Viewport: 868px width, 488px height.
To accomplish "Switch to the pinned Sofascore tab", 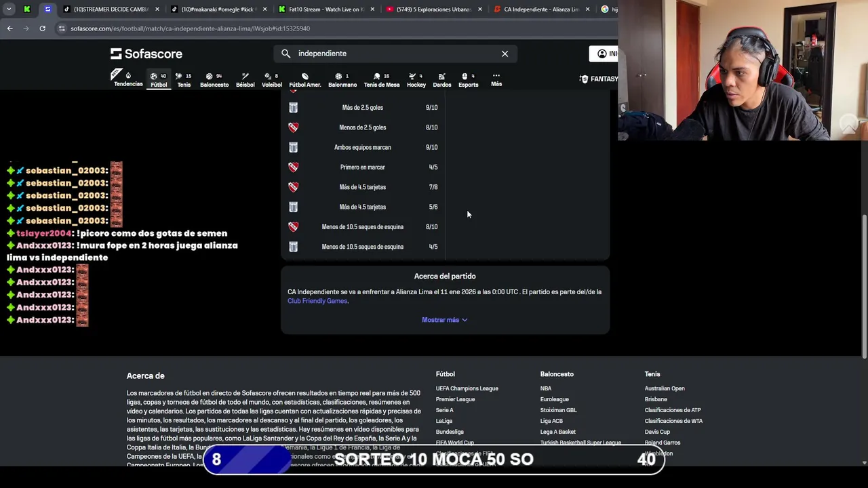I will 47,9.
